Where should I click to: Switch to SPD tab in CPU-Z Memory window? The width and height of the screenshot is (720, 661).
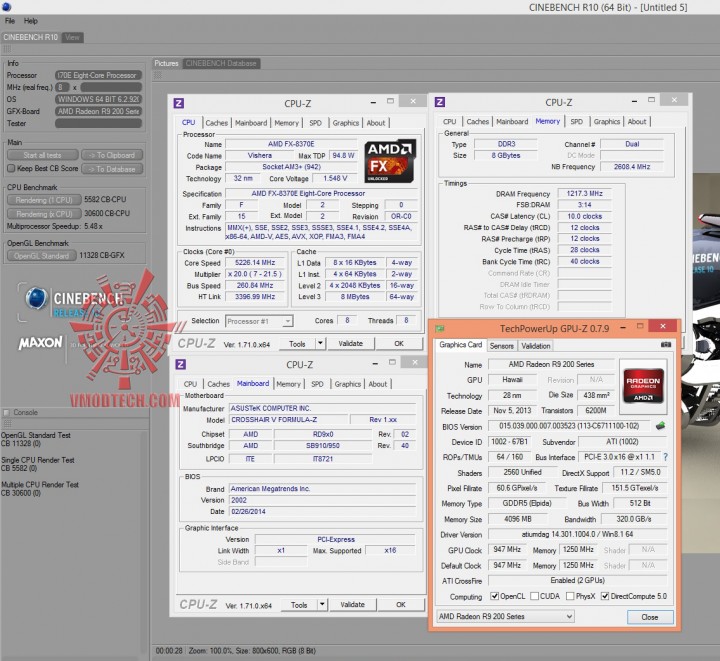pos(576,122)
